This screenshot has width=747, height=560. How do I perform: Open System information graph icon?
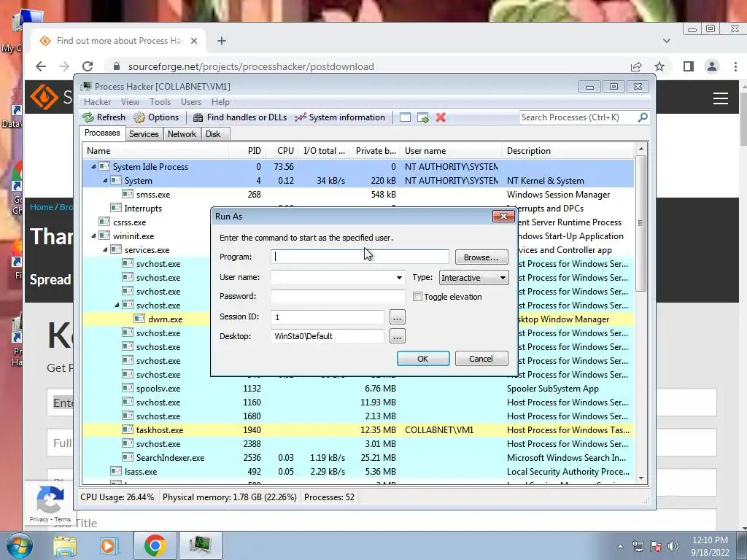point(300,117)
